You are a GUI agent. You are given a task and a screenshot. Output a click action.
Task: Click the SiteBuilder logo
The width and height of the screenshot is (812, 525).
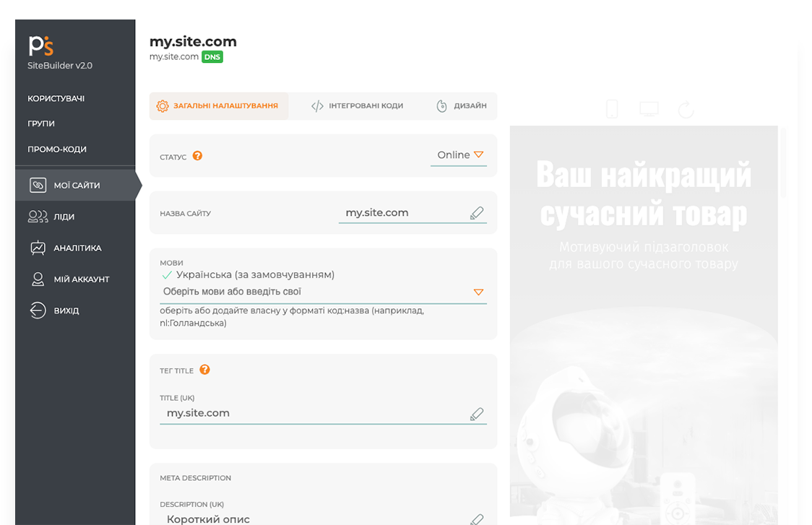[x=41, y=45]
